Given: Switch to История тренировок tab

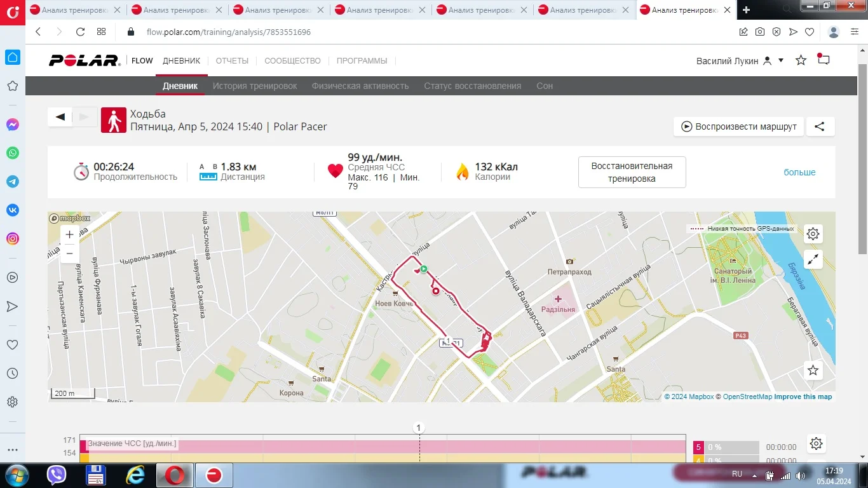Looking at the screenshot, I should coord(255,86).
